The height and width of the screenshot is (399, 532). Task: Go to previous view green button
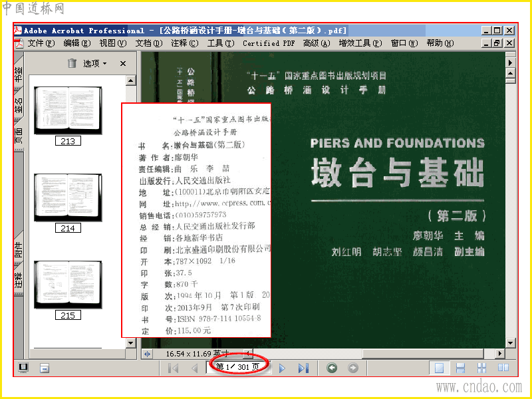point(332,368)
